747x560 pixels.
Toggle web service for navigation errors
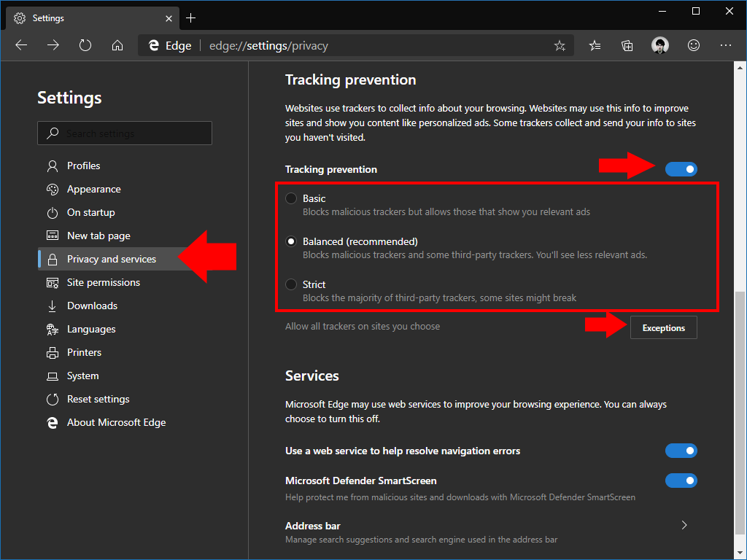point(681,451)
